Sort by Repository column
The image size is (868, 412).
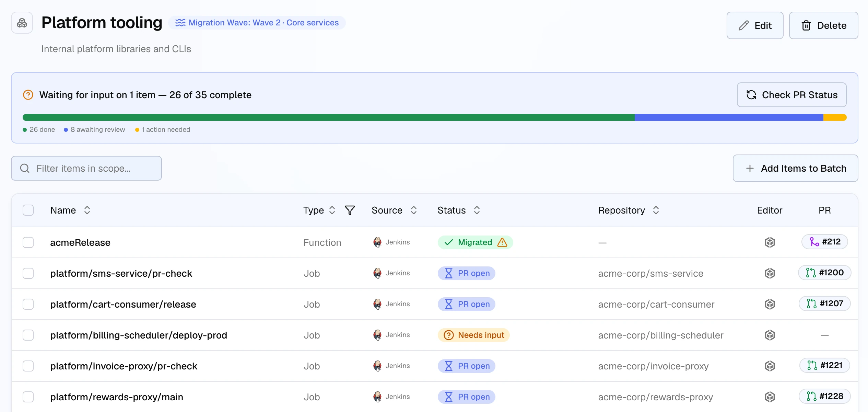point(656,210)
